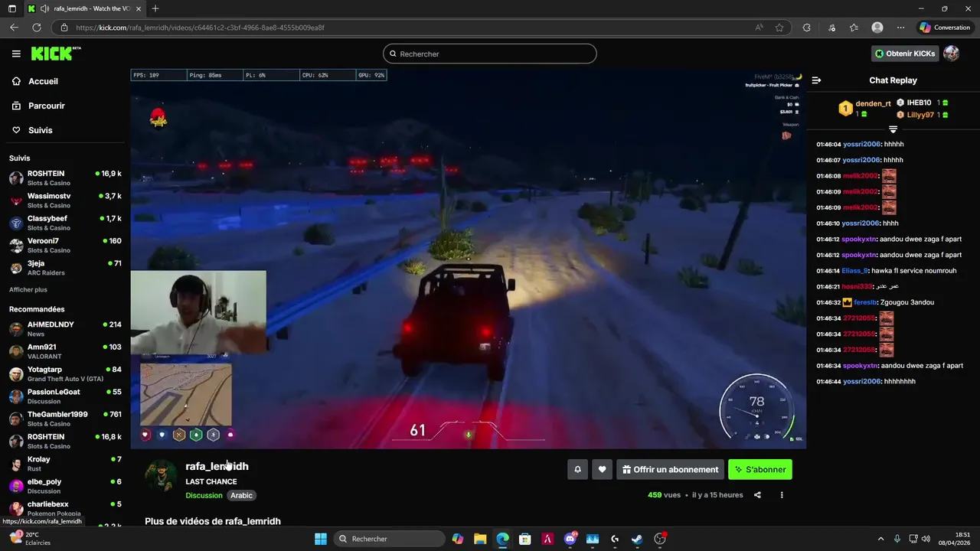Open the hamburger menu next to Kick logo
The height and width of the screenshot is (551, 980).
click(x=16, y=54)
